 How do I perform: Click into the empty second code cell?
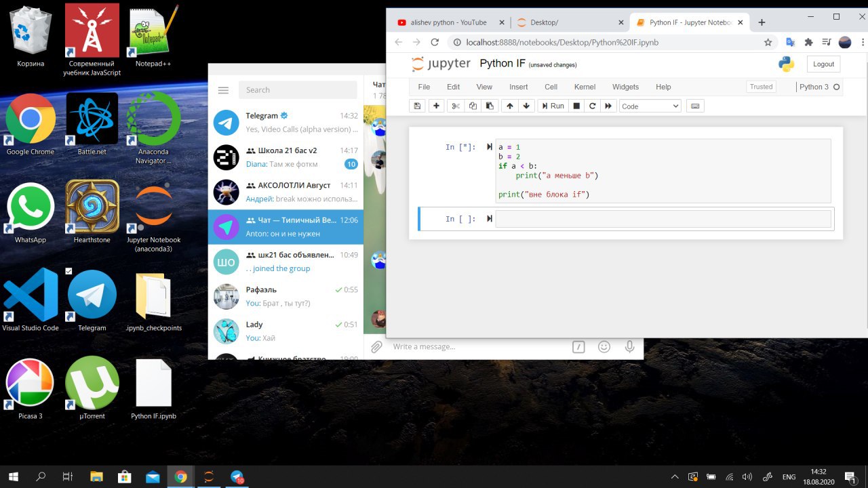click(663, 219)
